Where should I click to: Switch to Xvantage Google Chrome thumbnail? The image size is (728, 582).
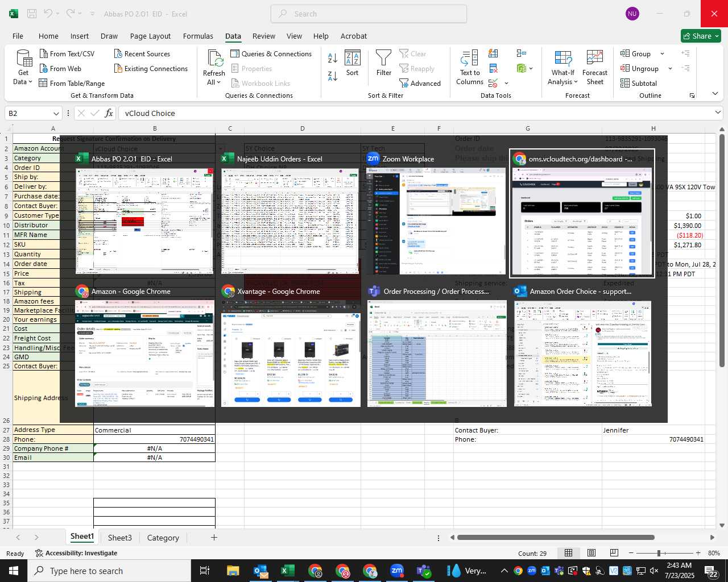[x=291, y=347]
